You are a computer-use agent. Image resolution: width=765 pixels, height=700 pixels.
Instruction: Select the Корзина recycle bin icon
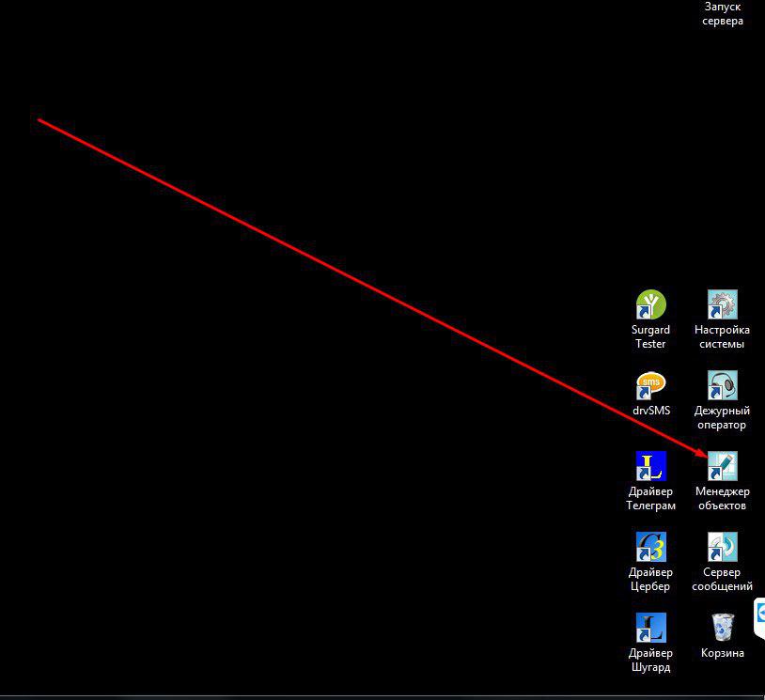click(723, 628)
